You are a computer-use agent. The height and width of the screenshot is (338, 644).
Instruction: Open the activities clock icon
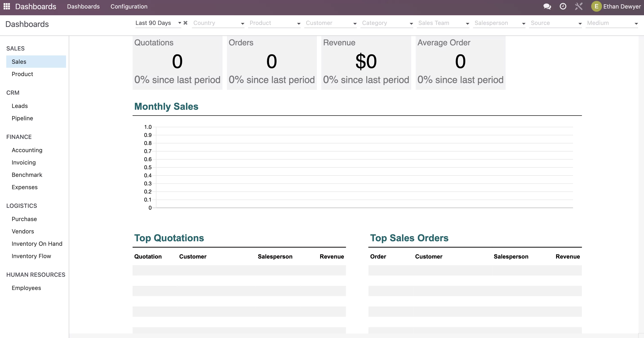point(563,6)
